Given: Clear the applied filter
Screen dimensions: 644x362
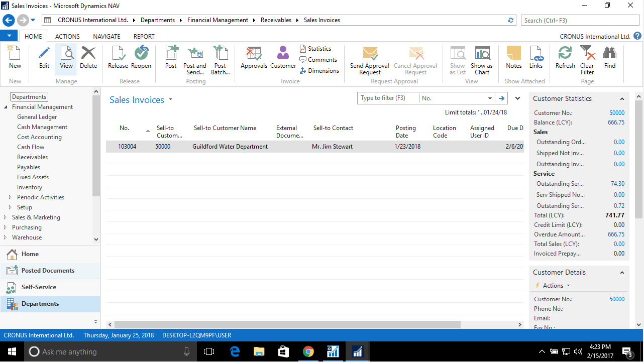Looking at the screenshot, I should tap(587, 59).
